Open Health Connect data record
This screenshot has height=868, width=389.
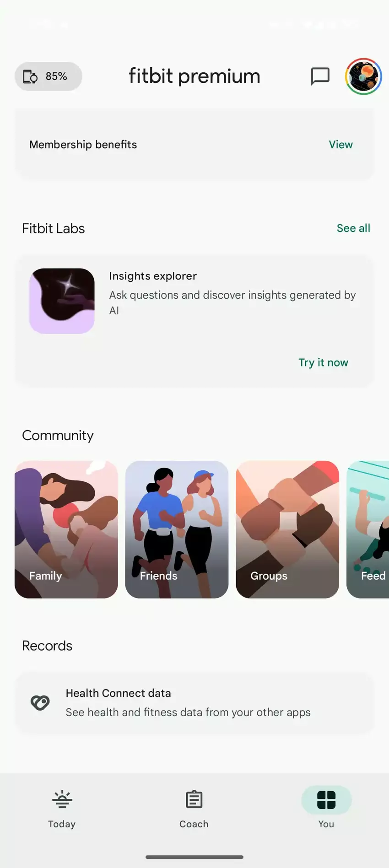tap(194, 703)
